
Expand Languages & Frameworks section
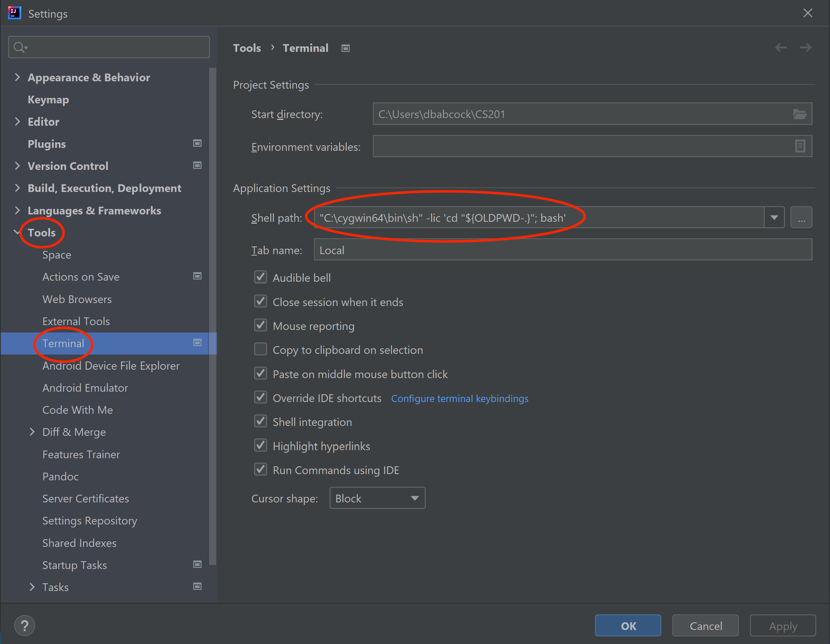17,210
